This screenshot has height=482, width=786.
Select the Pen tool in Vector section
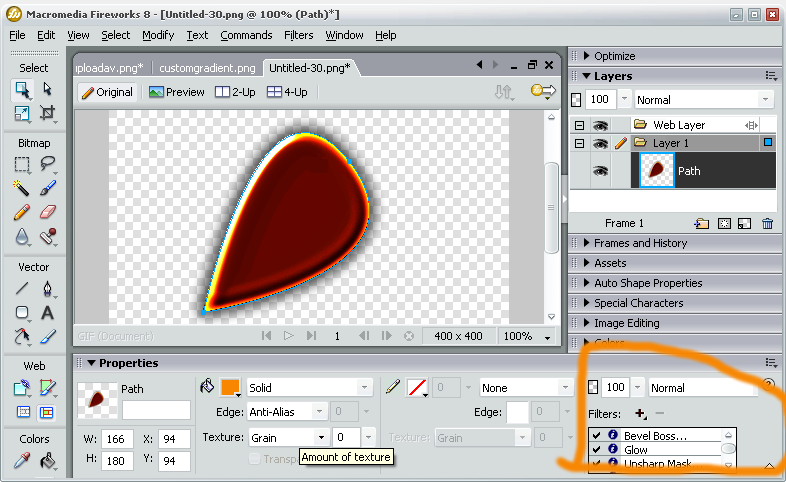(x=47, y=290)
